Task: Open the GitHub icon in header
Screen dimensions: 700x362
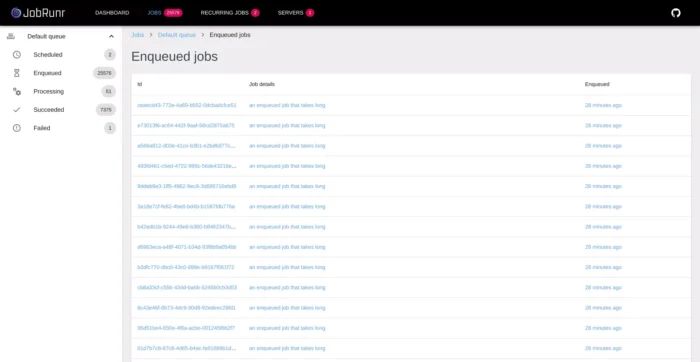Action: pyautogui.click(x=675, y=13)
